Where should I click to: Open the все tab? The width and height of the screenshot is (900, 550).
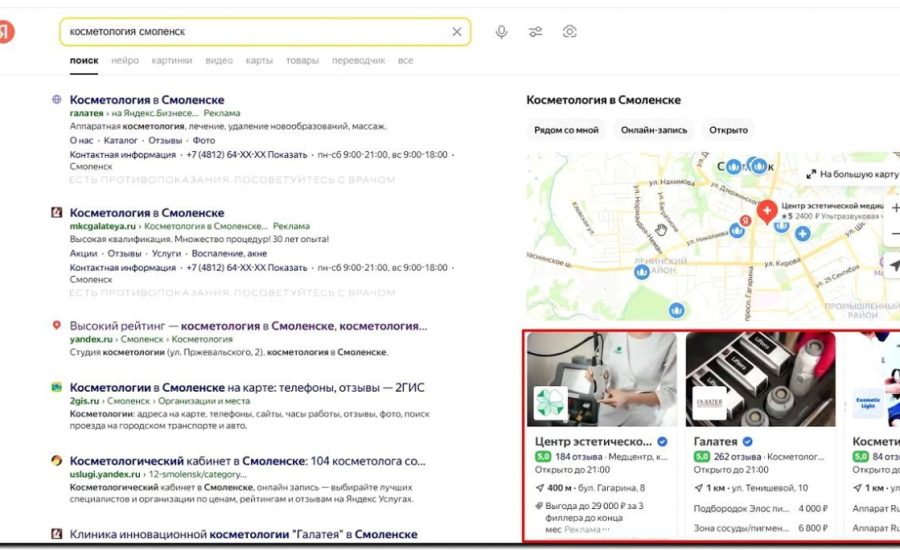click(x=405, y=60)
